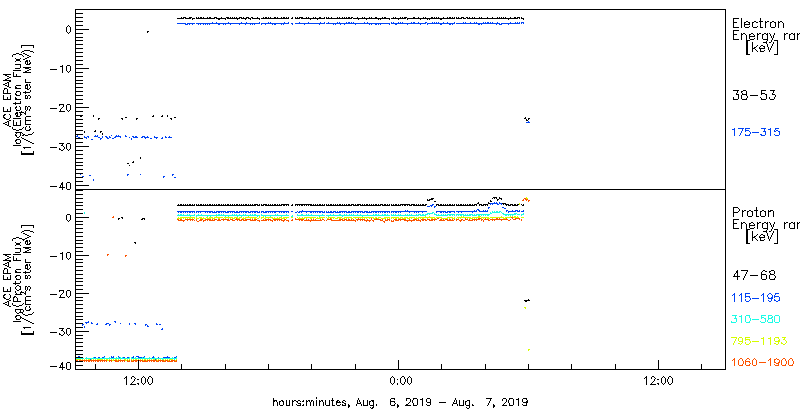
Task: Click the Proton legend heading
Action: point(754,213)
